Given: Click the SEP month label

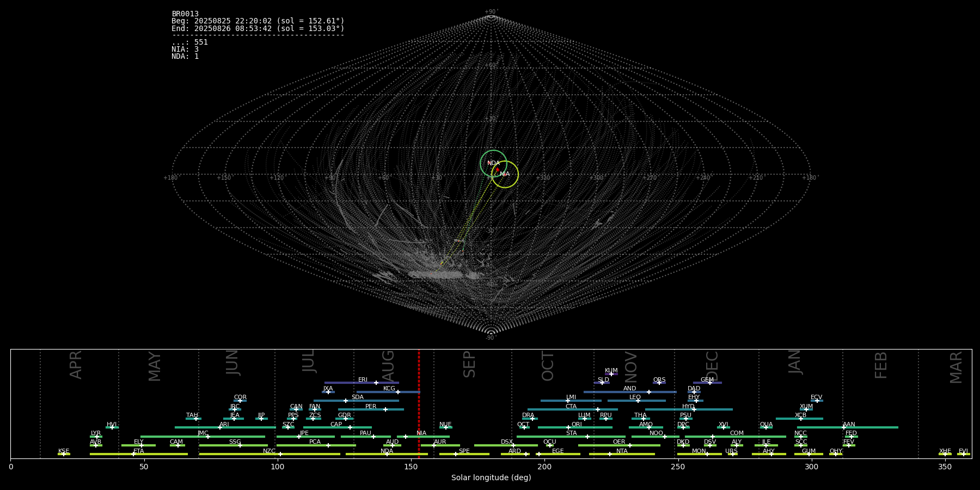Looking at the screenshot, I should point(469,364).
